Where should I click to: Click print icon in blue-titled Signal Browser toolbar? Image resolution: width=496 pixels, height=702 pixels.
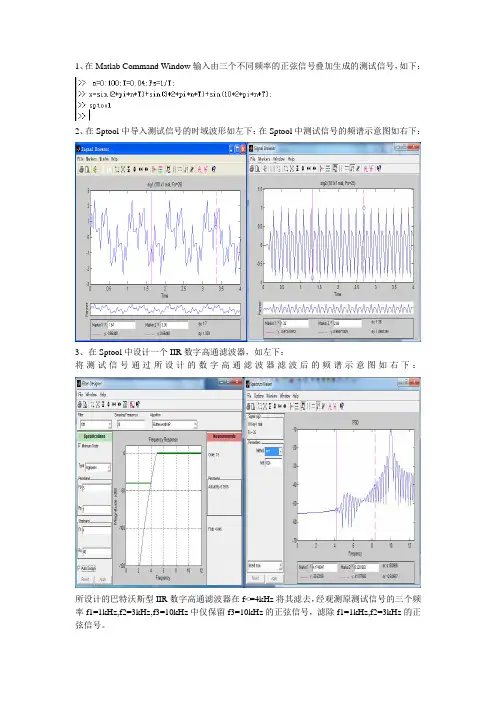pos(81,169)
